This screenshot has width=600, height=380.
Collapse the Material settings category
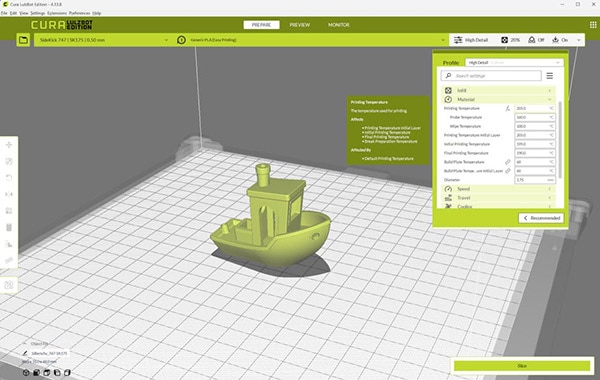[499, 99]
